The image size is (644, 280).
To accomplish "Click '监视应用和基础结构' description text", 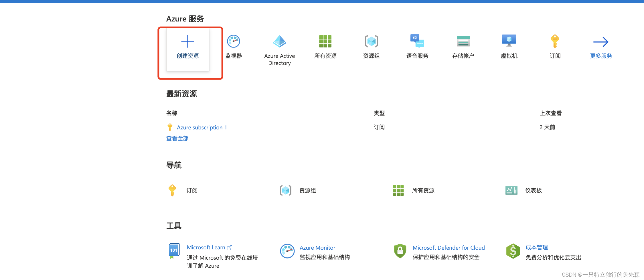I will [325, 257].
